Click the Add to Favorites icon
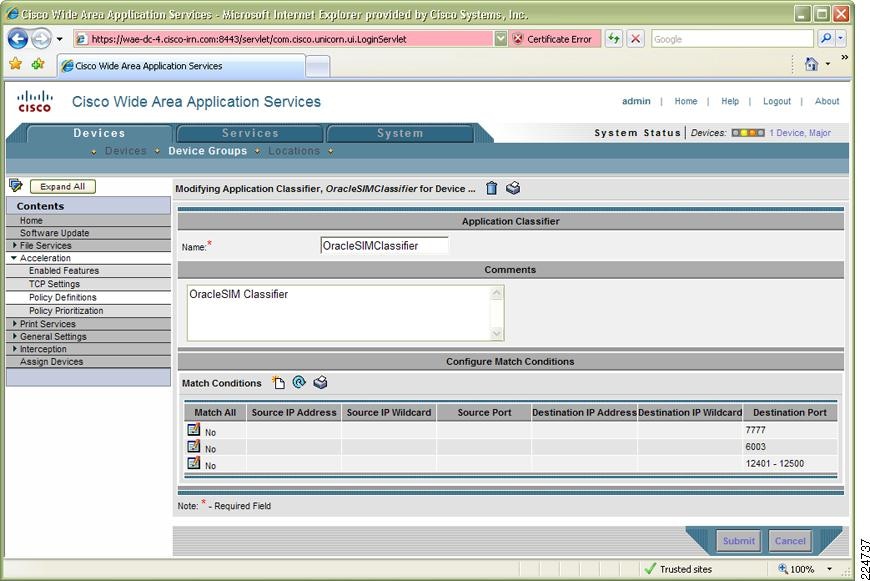870x581 pixels. (38, 64)
